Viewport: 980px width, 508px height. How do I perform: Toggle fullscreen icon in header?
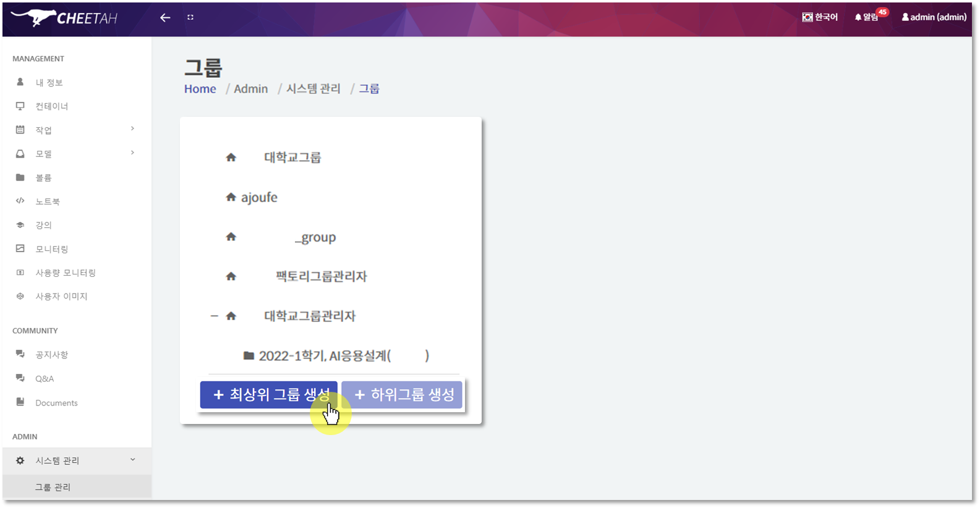pyautogui.click(x=190, y=17)
